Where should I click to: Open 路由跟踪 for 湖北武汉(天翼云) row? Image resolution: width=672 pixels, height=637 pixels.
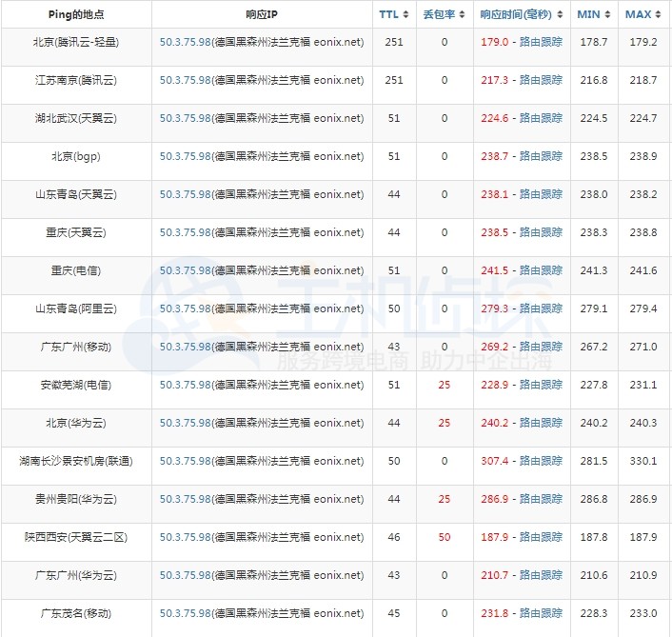click(541, 118)
